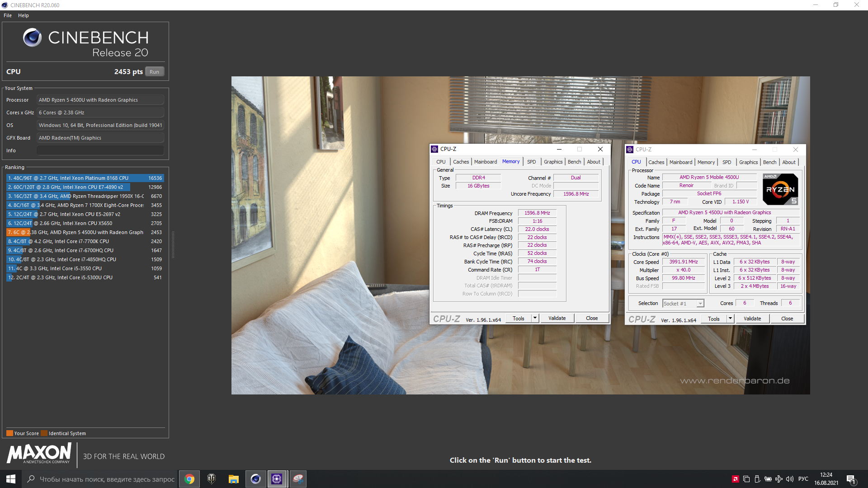Screen dimensions: 868x488
Task: Open About tab in right CPU-Z window
Action: pyautogui.click(x=789, y=162)
